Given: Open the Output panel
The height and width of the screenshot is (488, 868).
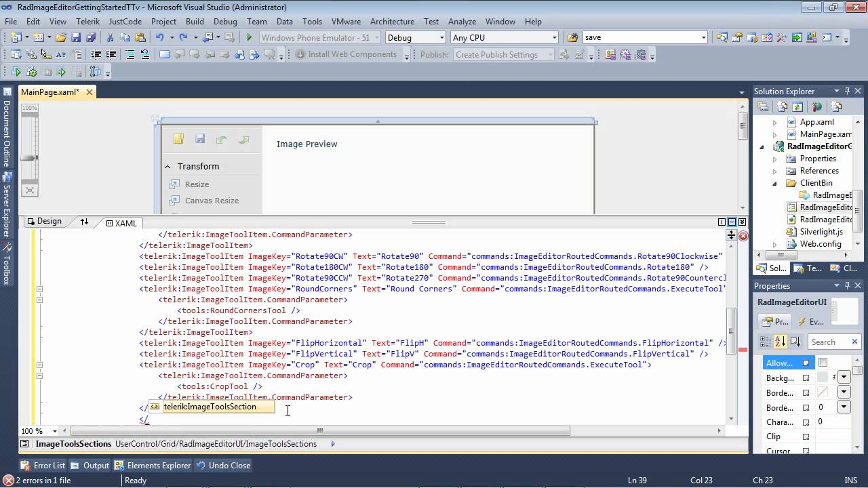Looking at the screenshot, I should (90, 466).
